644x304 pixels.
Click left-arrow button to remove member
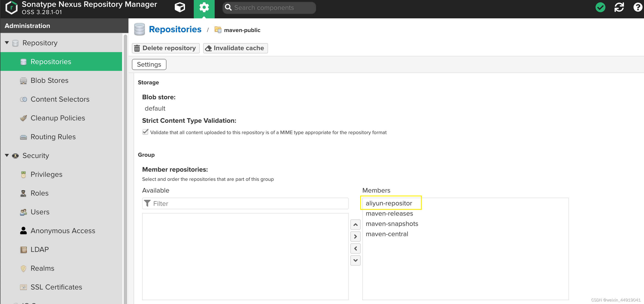point(355,248)
